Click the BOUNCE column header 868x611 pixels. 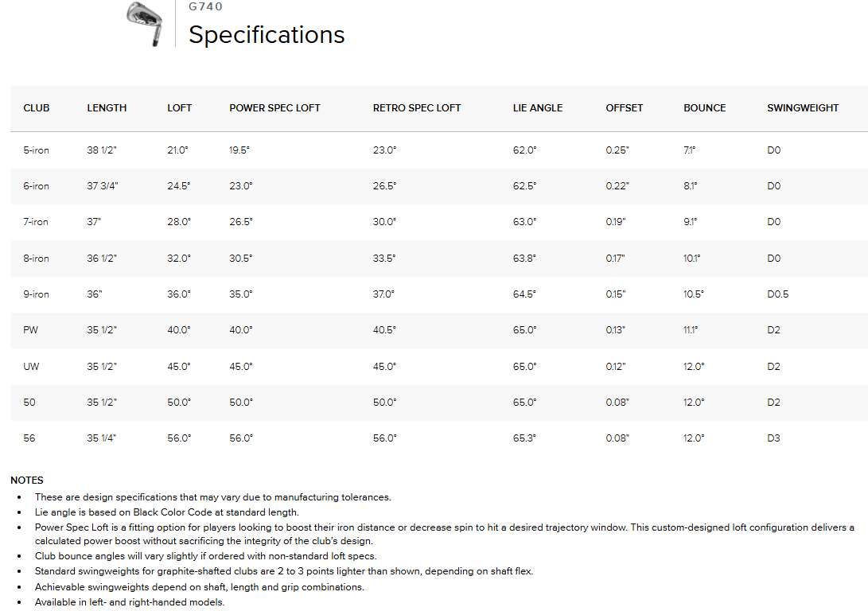705,108
